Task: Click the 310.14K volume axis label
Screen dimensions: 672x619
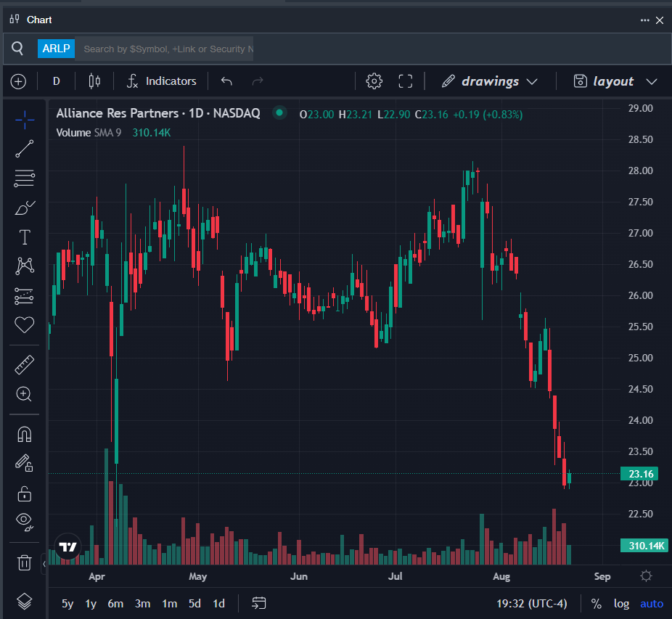Action: point(644,546)
